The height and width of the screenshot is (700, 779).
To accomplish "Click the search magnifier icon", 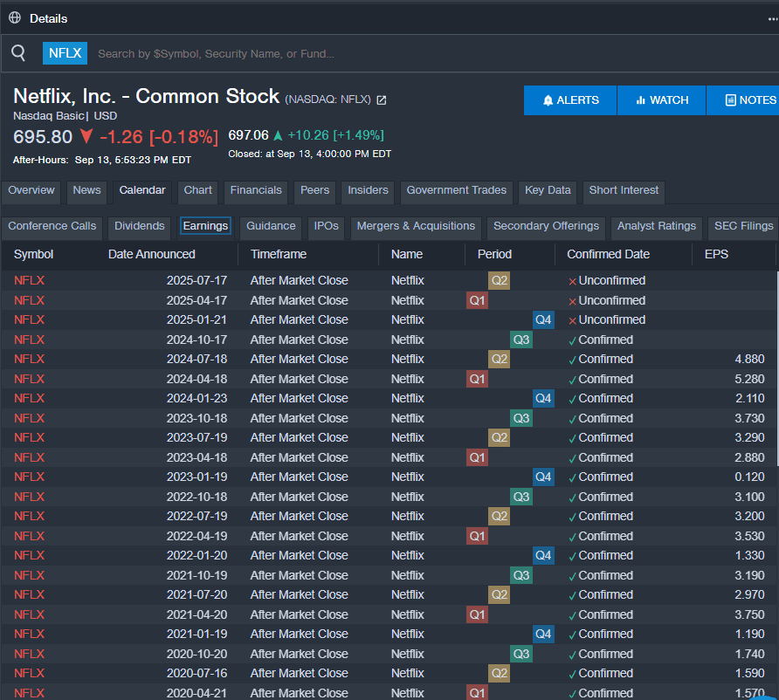I will click(18, 52).
